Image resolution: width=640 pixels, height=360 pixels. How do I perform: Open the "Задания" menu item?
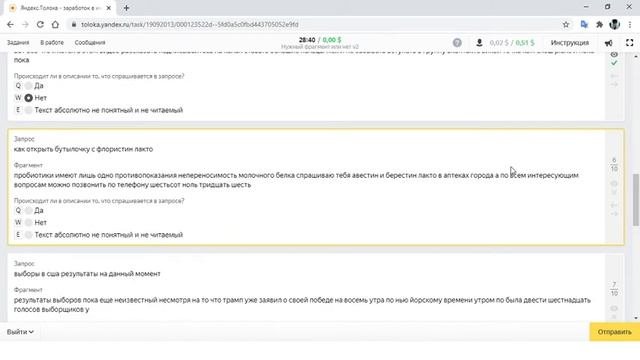pyautogui.click(x=18, y=42)
